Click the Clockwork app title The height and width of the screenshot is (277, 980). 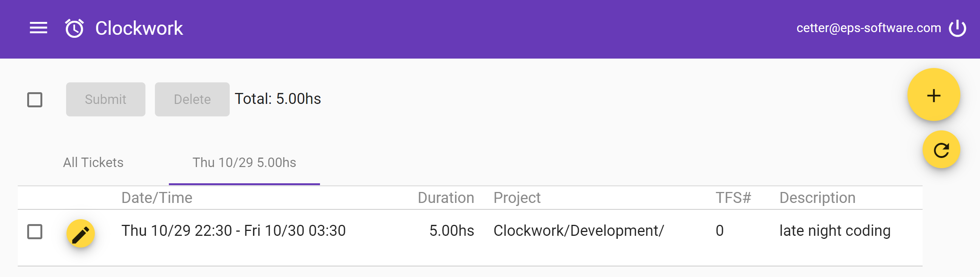coord(139,28)
